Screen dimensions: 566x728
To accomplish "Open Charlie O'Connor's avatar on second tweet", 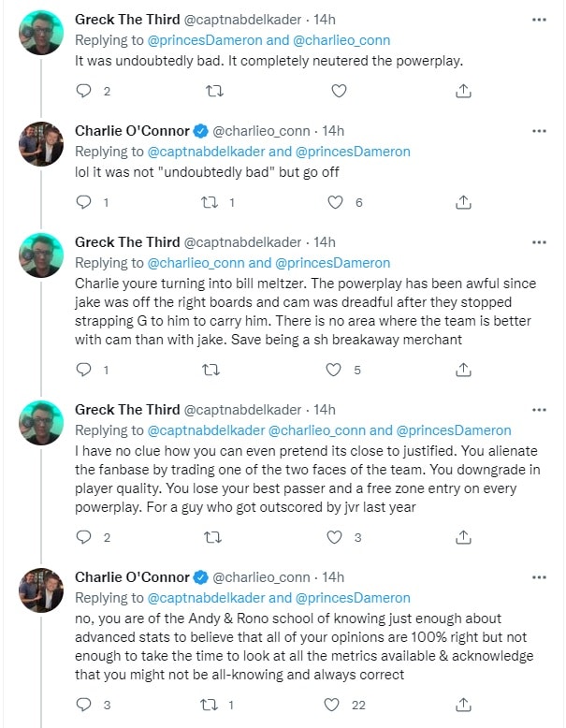I will [x=42, y=142].
